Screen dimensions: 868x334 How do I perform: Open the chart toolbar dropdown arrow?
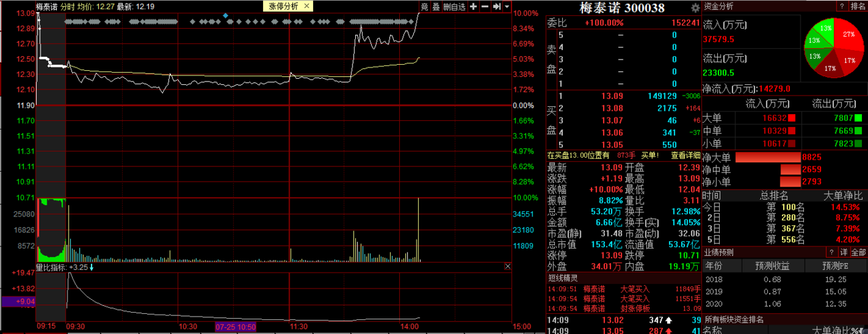tap(507, 6)
